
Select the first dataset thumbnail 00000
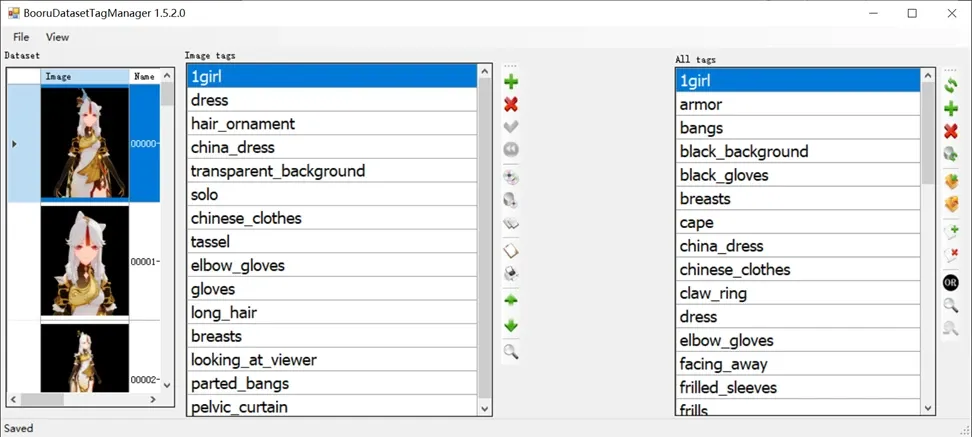(85, 143)
